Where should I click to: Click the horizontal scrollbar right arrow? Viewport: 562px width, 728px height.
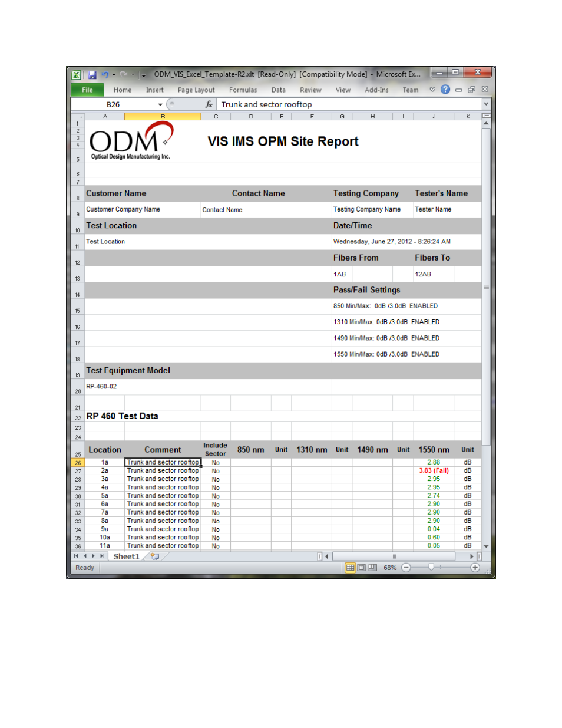pyautogui.click(x=472, y=556)
